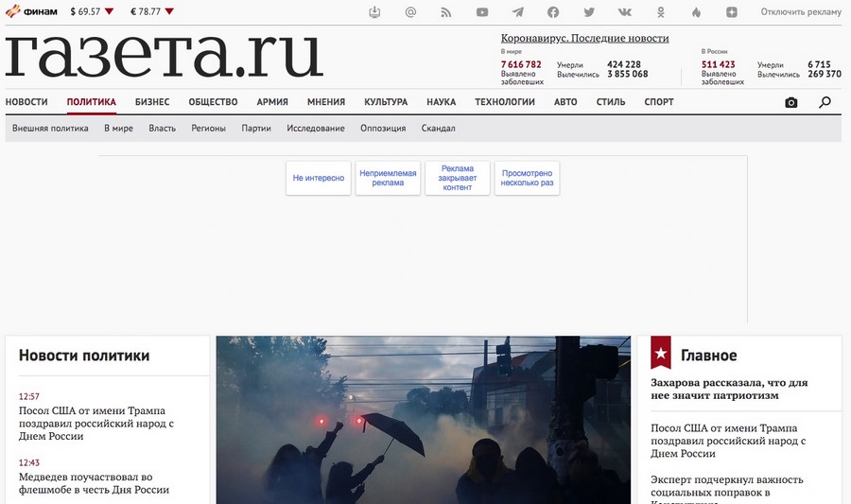
Task: Open the Мнения menu item
Action: click(x=326, y=102)
